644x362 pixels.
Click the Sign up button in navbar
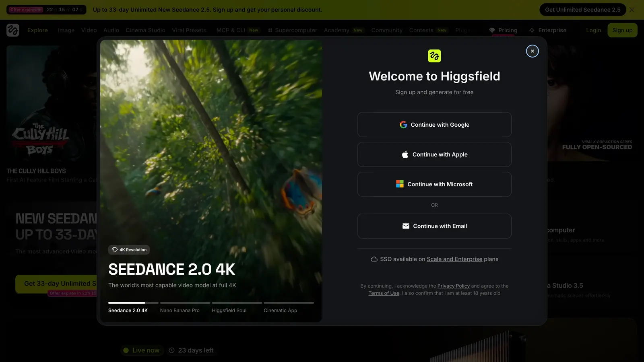tap(622, 30)
